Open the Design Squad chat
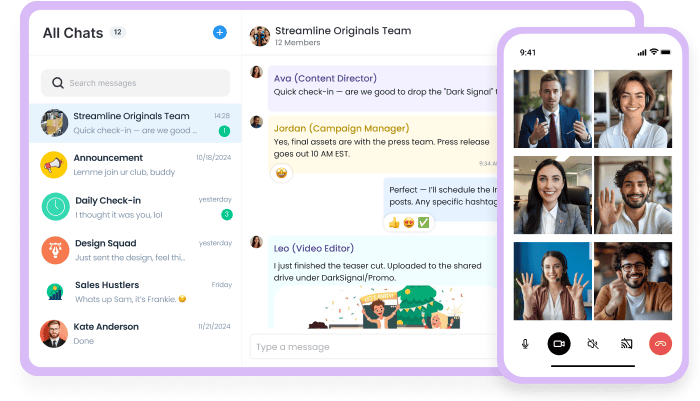Viewport: 700px width, 401px height. (x=135, y=250)
